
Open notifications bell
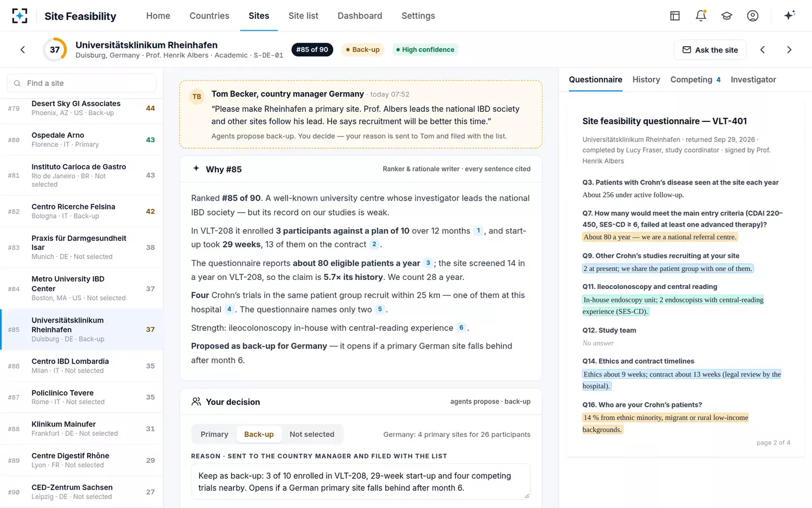tap(701, 16)
